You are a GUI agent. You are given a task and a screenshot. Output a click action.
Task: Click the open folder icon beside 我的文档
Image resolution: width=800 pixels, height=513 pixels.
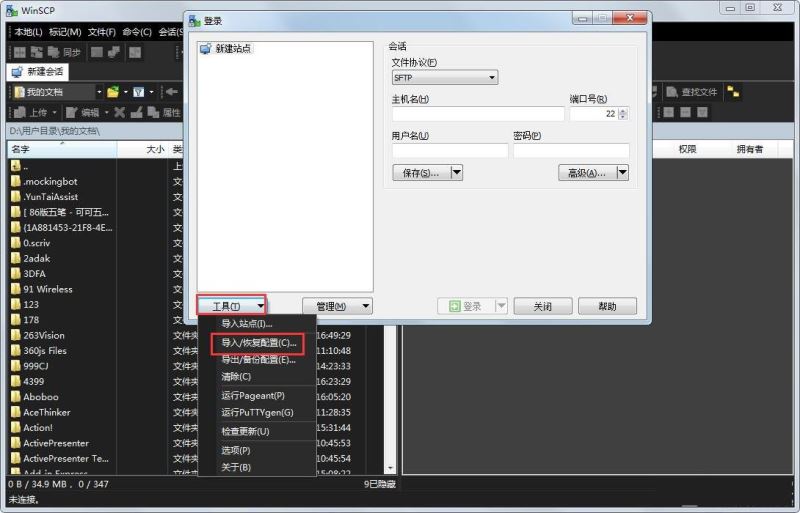tap(113, 92)
